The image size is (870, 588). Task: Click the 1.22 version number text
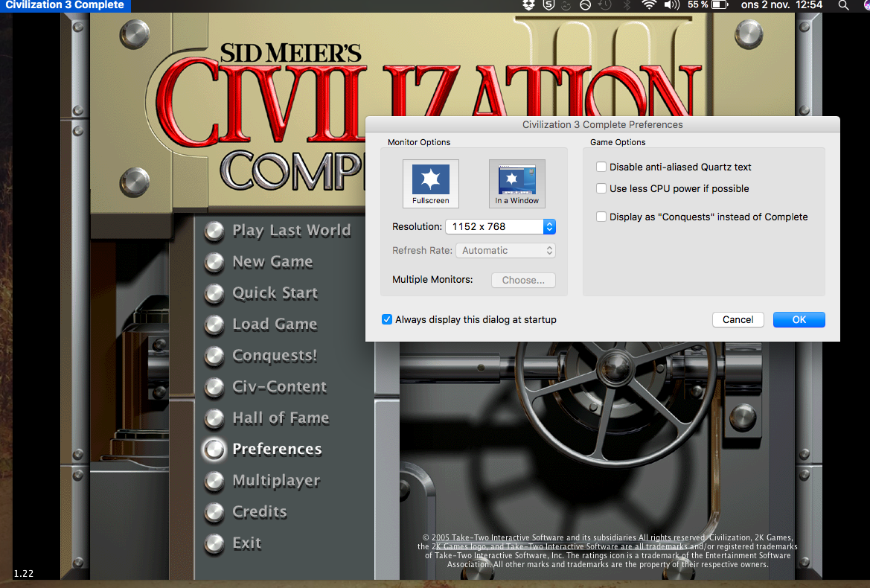[23, 574]
